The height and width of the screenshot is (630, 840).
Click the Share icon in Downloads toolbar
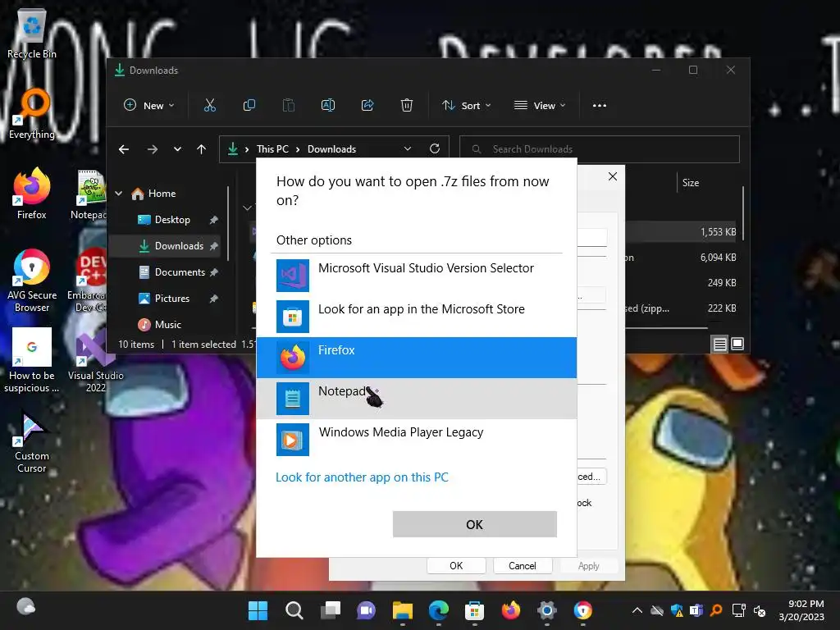[367, 106]
